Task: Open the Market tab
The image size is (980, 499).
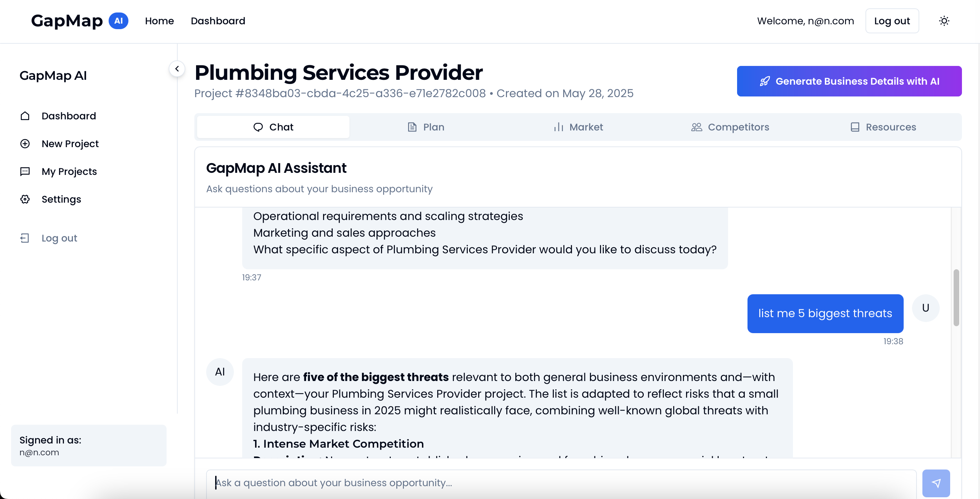Action: pyautogui.click(x=578, y=127)
